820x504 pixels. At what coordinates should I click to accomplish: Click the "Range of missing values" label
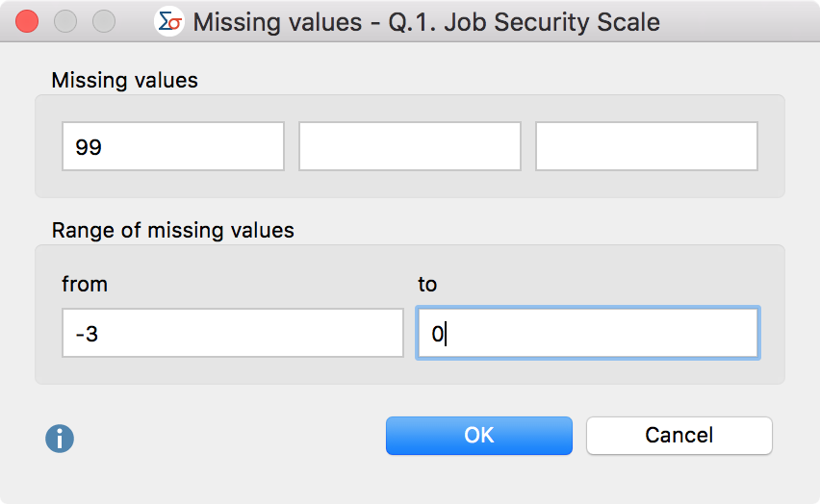point(173,231)
